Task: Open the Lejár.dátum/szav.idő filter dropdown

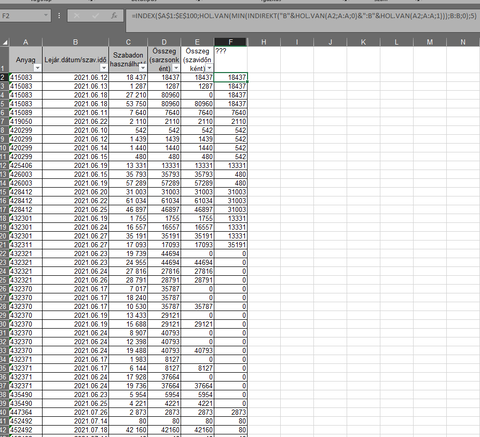Action: (x=104, y=68)
